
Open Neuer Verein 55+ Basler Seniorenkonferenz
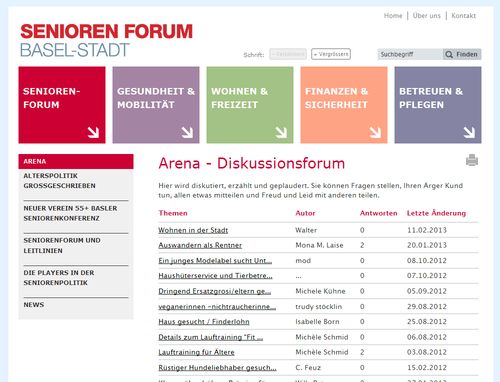click(70, 213)
